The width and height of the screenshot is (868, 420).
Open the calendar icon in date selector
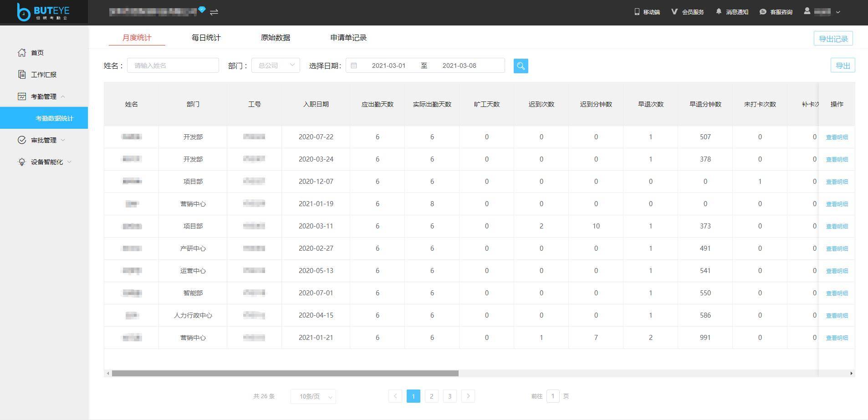[355, 65]
